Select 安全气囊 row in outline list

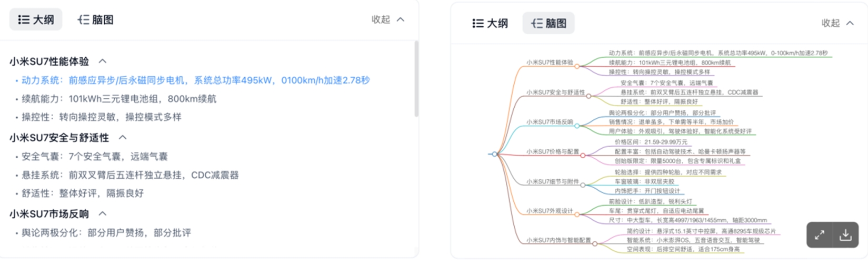[x=95, y=157]
